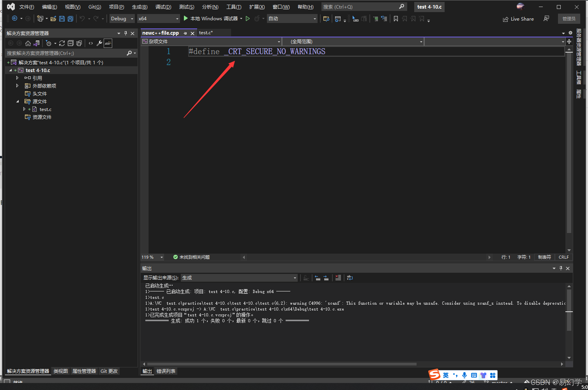Expand the 引用 tree node
The image size is (588, 390).
point(18,78)
